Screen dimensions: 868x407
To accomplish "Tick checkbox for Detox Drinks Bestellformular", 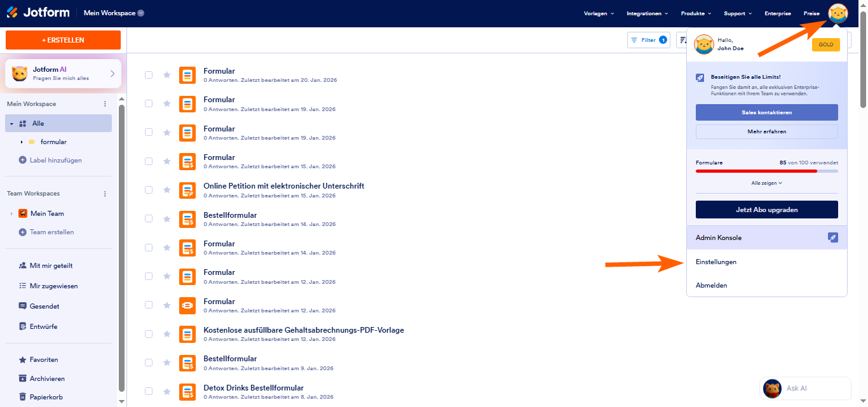I will click(149, 391).
